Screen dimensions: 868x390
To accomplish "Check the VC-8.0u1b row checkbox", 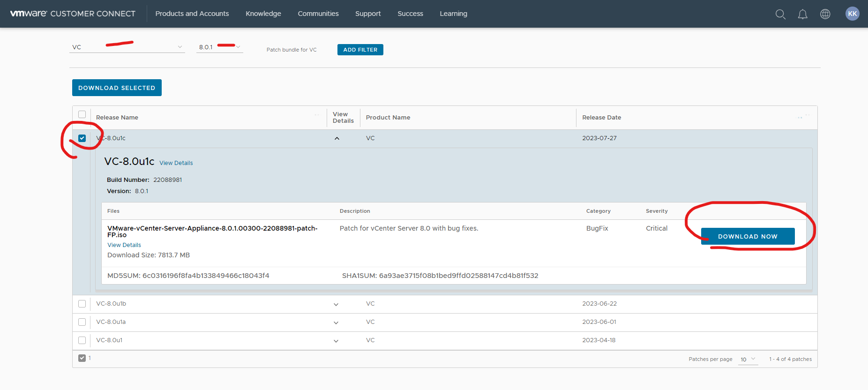I will pyautogui.click(x=82, y=304).
